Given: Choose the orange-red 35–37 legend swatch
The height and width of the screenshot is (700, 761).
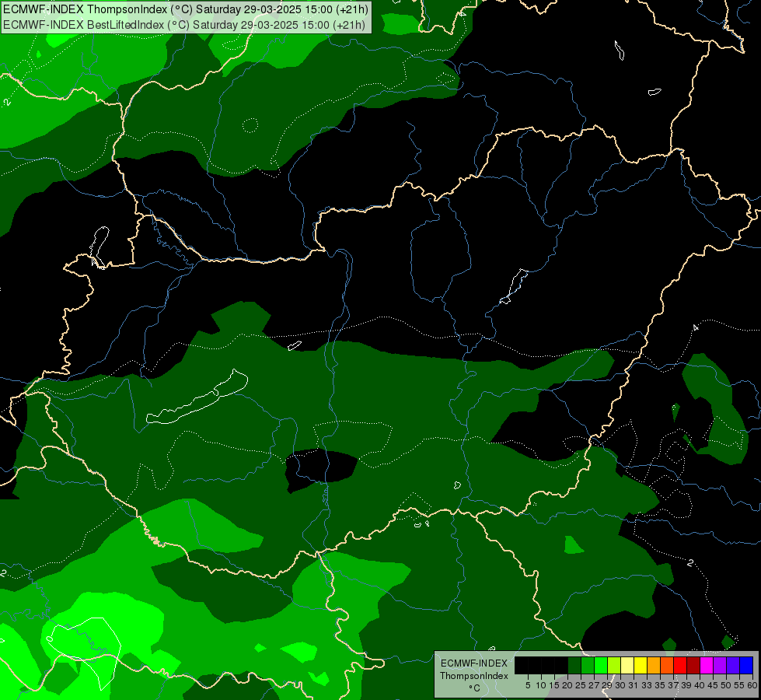Looking at the screenshot, I should pos(667,665).
